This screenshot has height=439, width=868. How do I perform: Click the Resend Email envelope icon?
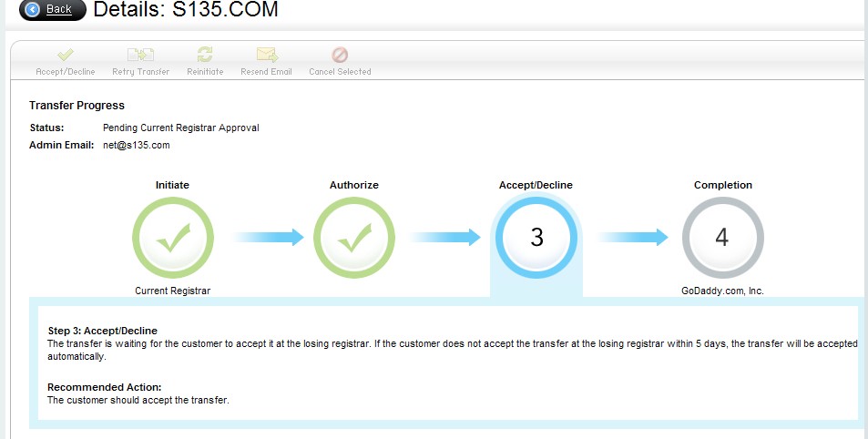(266, 56)
